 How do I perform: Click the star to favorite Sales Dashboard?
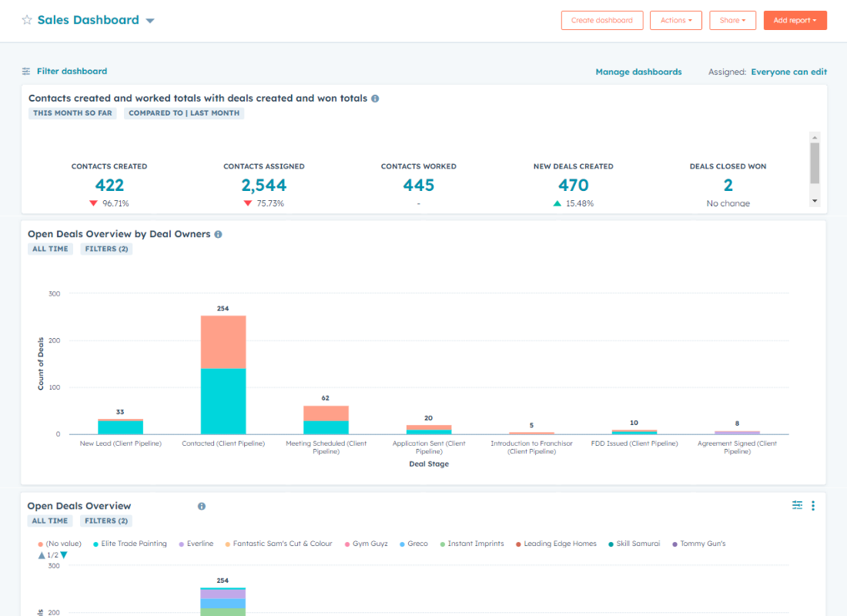(27, 19)
